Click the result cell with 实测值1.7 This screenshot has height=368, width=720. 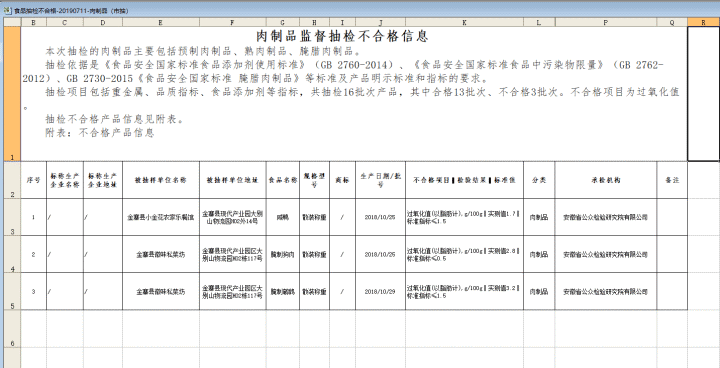(465, 217)
